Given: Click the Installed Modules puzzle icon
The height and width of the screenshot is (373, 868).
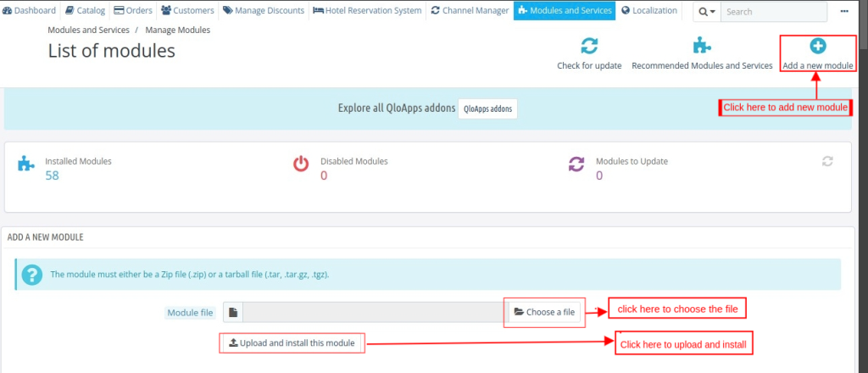Looking at the screenshot, I should point(26,164).
